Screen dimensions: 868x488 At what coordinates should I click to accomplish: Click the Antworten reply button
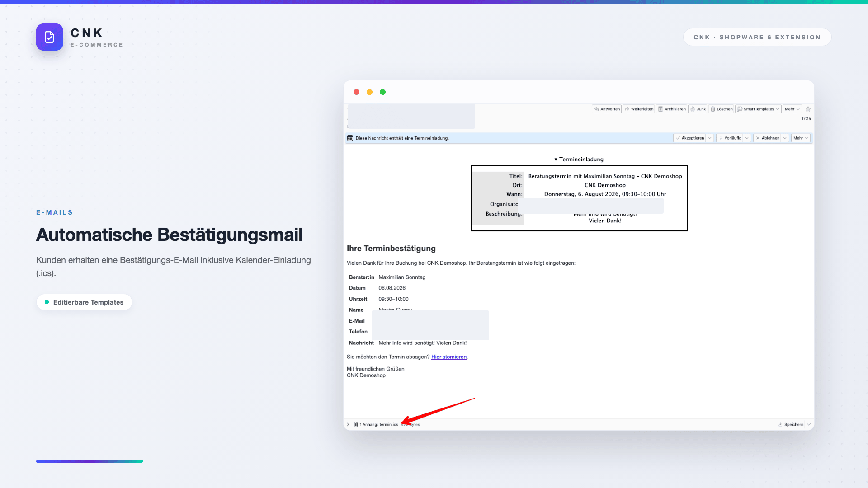click(x=607, y=109)
